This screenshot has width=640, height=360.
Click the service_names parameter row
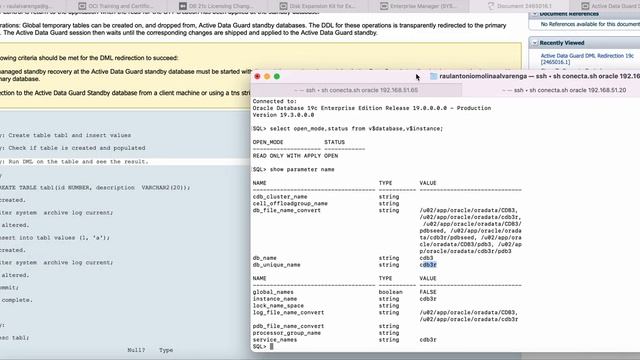[344, 340]
